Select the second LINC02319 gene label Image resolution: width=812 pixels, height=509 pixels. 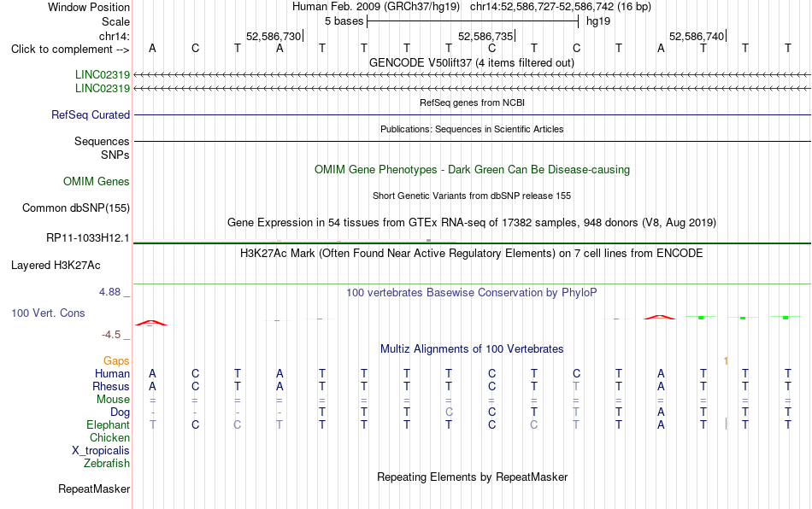(x=103, y=89)
